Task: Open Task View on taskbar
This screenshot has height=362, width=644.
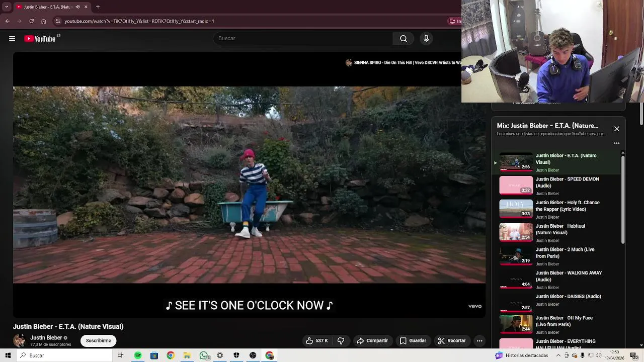Action: (x=121, y=355)
